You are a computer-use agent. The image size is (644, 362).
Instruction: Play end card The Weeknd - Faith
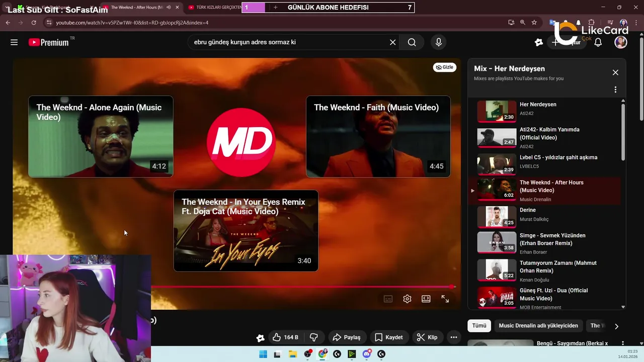pyautogui.click(x=378, y=137)
